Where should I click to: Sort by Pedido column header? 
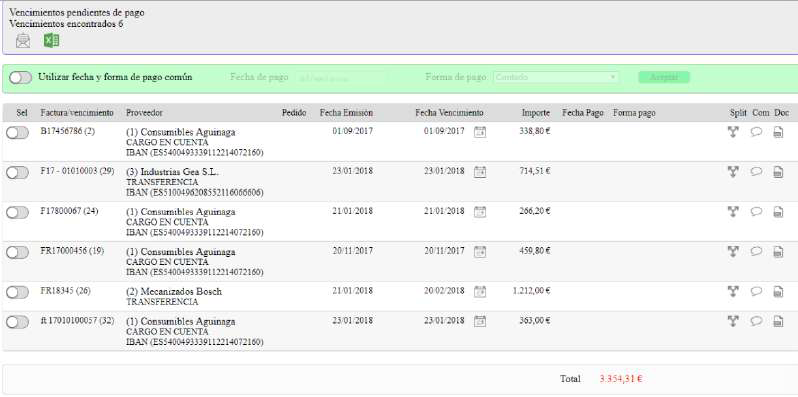coord(294,112)
